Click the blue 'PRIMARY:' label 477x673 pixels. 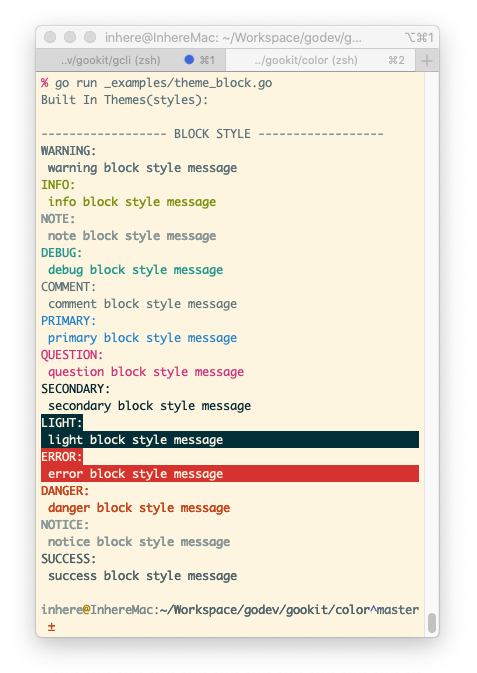tap(69, 321)
